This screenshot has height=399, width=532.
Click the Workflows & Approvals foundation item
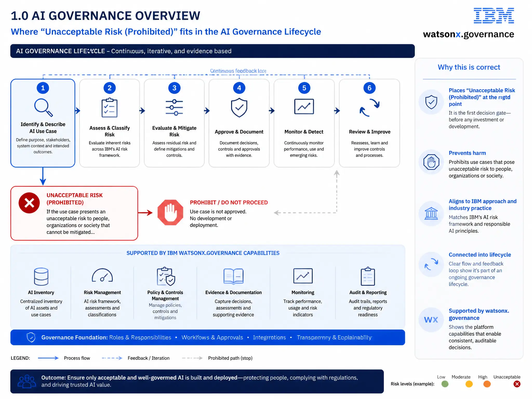pos(212,337)
